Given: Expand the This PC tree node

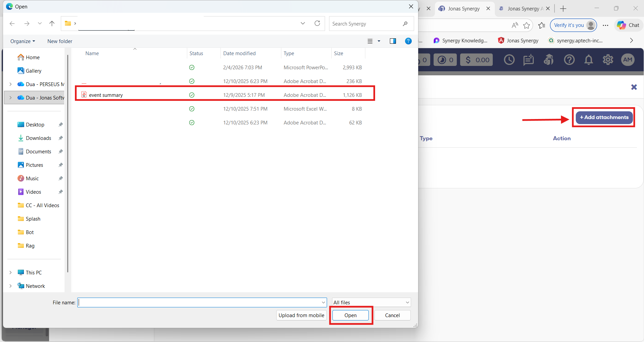Looking at the screenshot, I should click(10, 272).
